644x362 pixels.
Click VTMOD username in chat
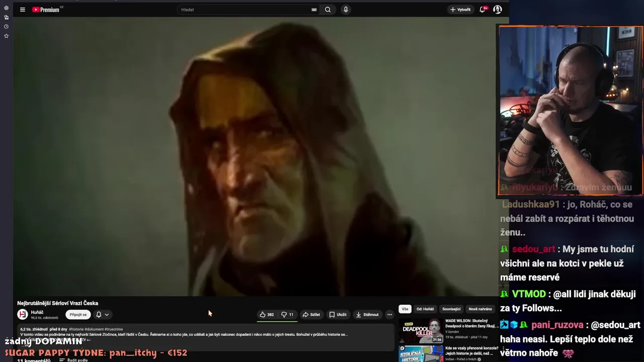[529, 294]
